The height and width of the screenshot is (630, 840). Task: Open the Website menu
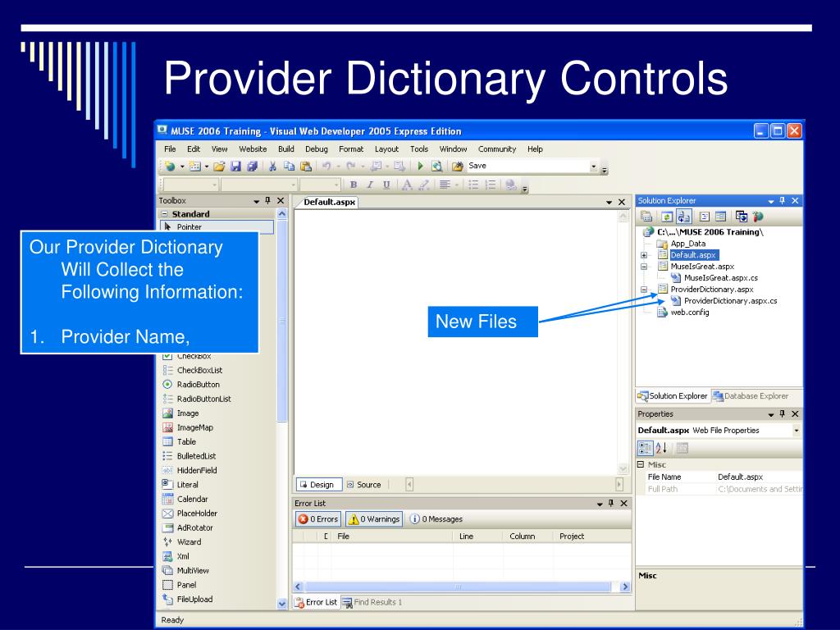(253, 149)
